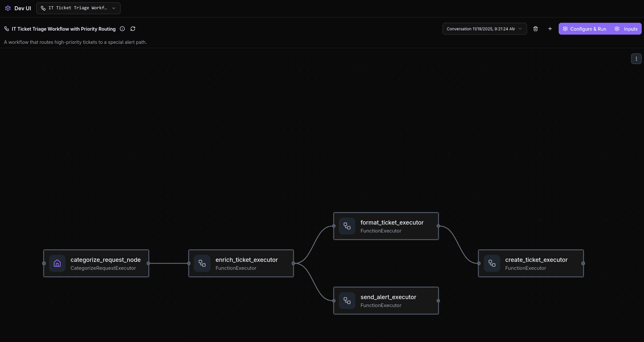The height and width of the screenshot is (342, 644).
Task: Click the refresh workflow icon
Action: (x=133, y=29)
